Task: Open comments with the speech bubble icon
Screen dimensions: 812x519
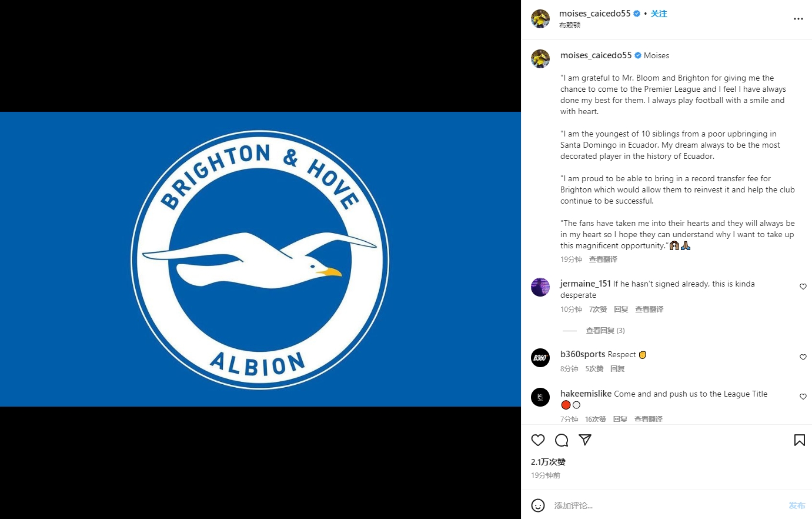Action: pos(562,440)
